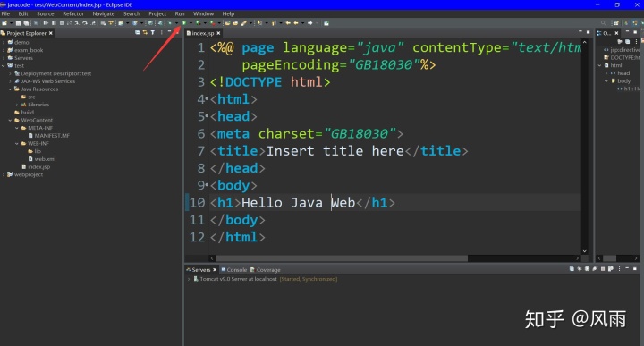Click the Terminate (stop) icon in toolbar
644x346 pixels.
point(62,23)
